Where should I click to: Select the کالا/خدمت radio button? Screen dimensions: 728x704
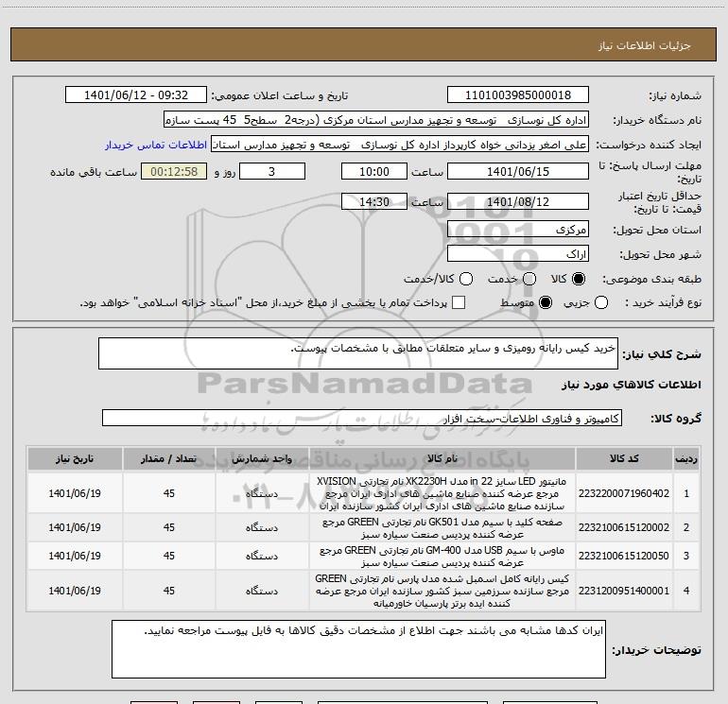(466, 279)
